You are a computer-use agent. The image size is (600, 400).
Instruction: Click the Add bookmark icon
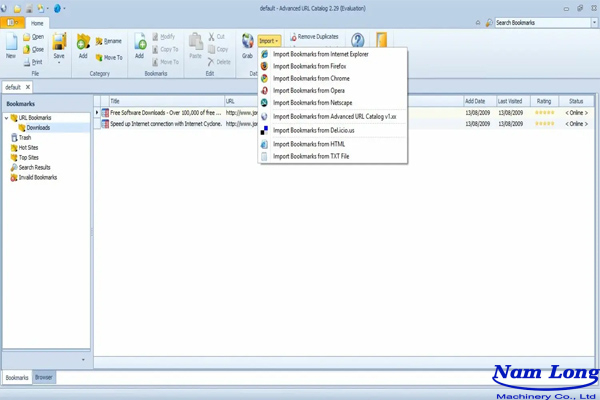(x=140, y=45)
